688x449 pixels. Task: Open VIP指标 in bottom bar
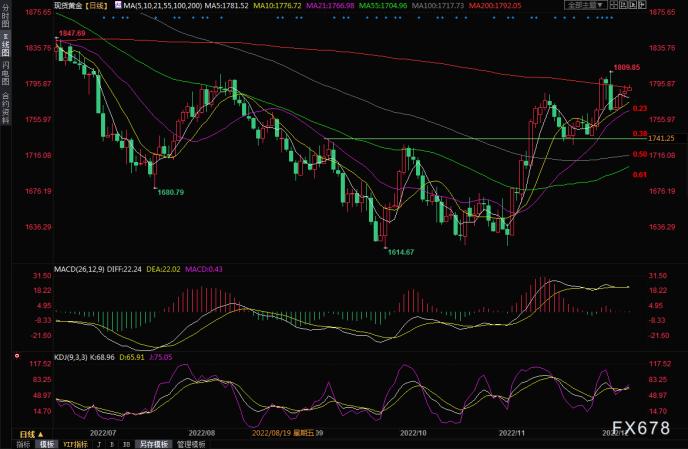pos(75,444)
